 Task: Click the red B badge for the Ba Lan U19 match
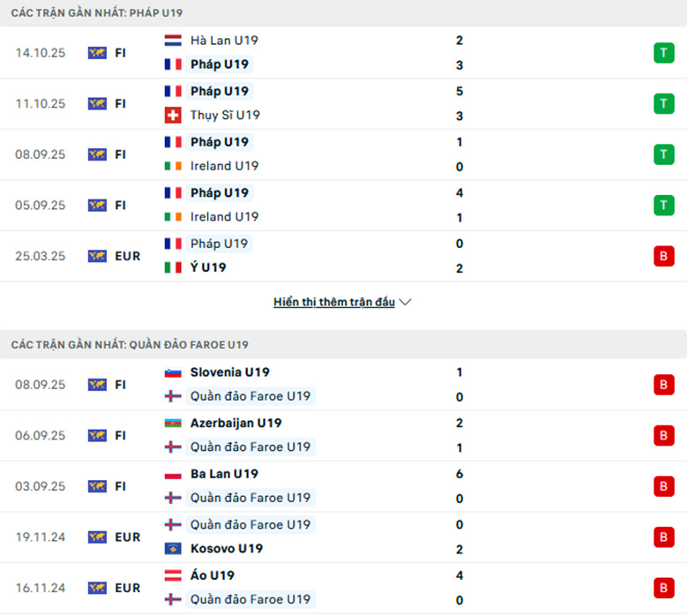pyautogui.click(x=663, y=486)
